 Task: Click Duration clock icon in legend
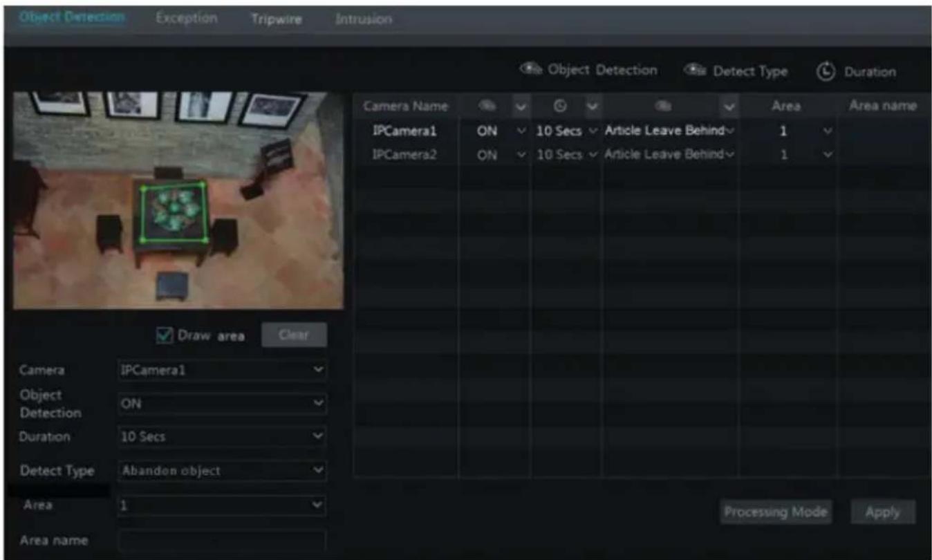[826, 71]
